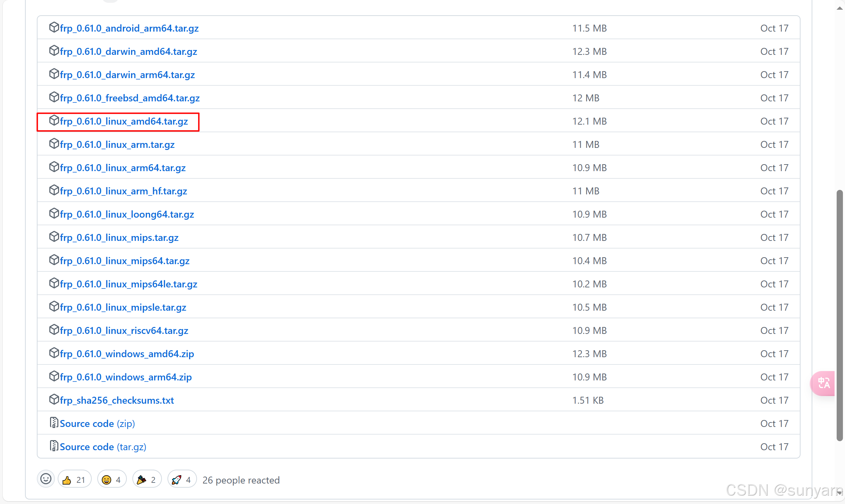
Task: Download frp_0.61.0_linux_mips64le.tar.gz
Action: 129,284
